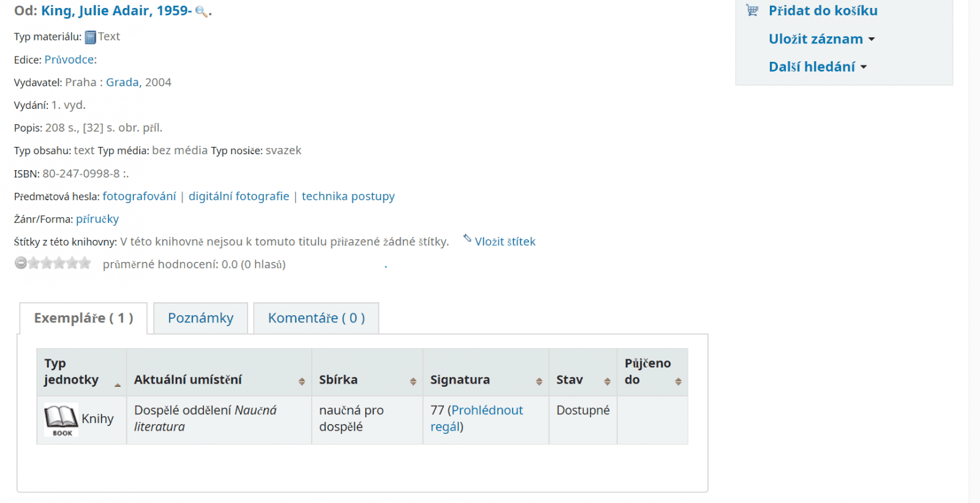Image resolution: width=980 pixels, height=503 pixels.
Task: Rate the title three stars
Action: 59,263
